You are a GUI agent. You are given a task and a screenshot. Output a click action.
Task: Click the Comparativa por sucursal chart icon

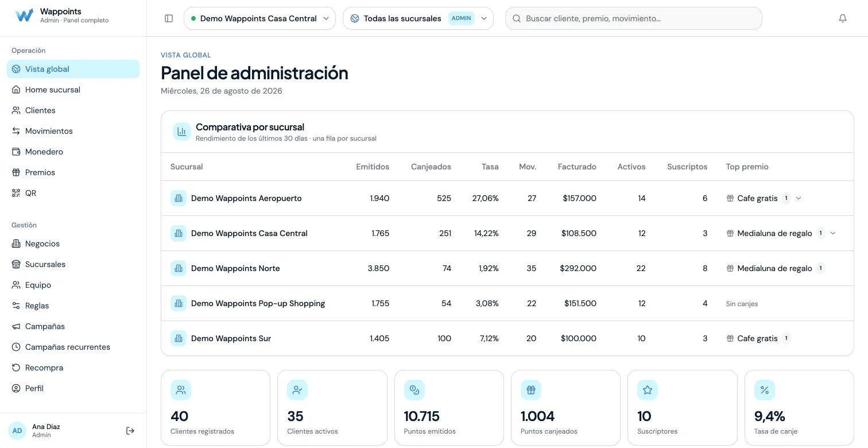pos(182,132)
